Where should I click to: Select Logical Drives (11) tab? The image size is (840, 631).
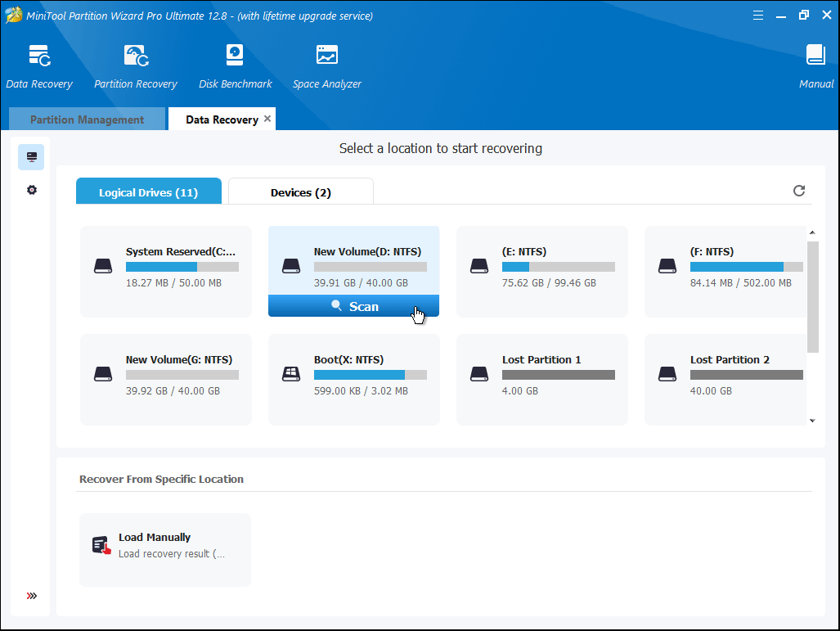coord(148,192)
